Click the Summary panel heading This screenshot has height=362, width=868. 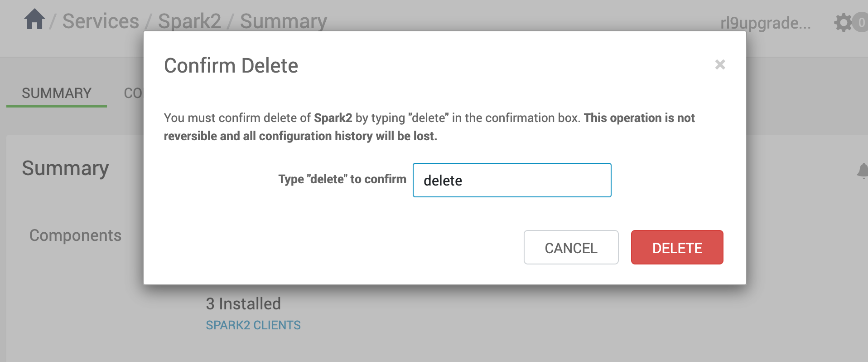coord(65,168)
